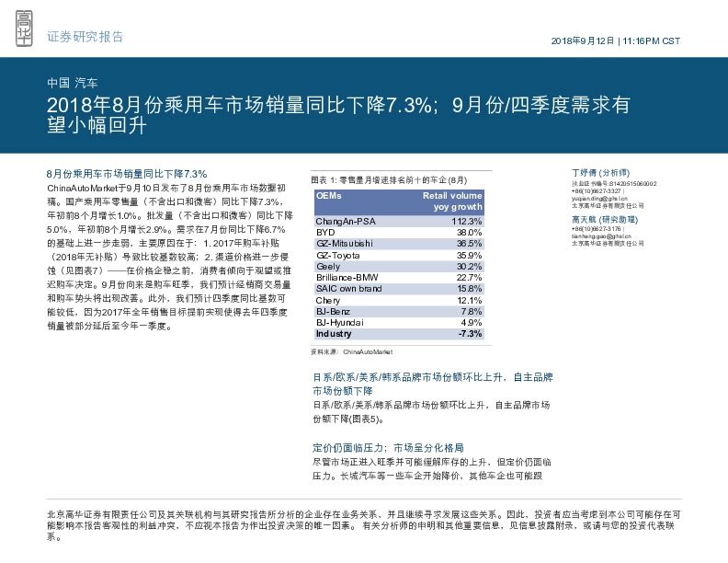Select the Geely table row
Viewport: 728px width, 563px height.
pos(399,266)
